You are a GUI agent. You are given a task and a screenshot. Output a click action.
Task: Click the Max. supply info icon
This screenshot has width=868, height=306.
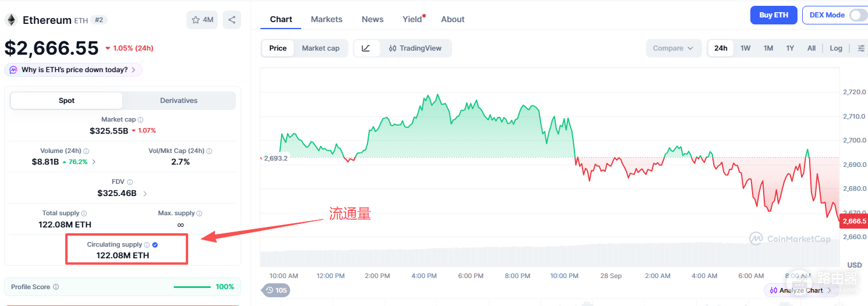click(x=200, y=214)
